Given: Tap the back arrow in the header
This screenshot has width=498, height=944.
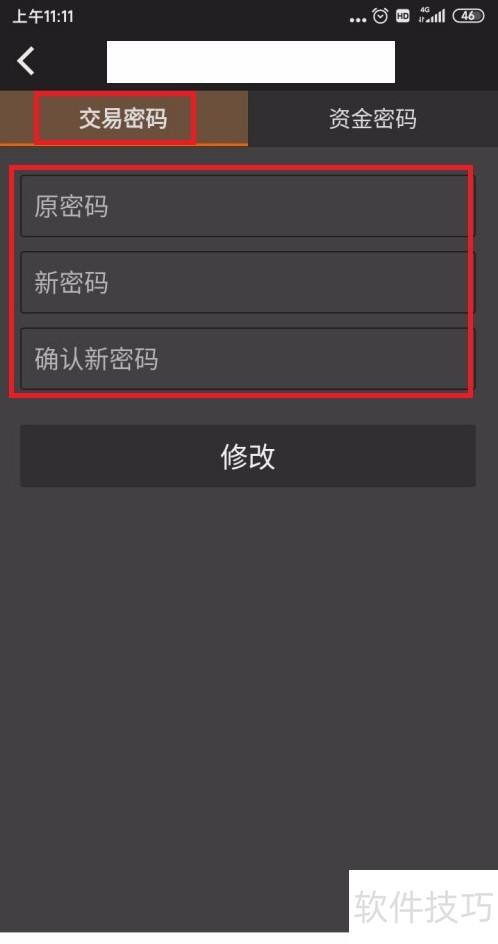Looking at the screenshot, I should tap(26, 61).
